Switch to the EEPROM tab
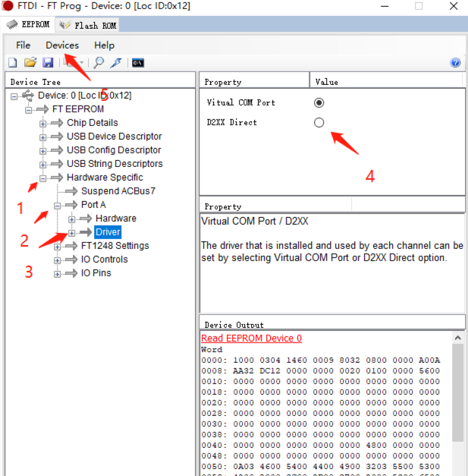The image size is (468, 476). pyautogui.click(x=28, y=24)
